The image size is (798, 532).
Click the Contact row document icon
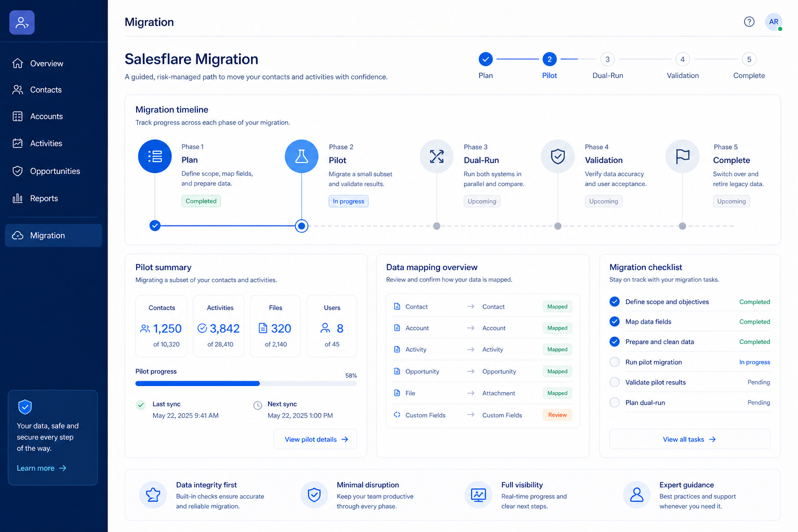point(397,307)
